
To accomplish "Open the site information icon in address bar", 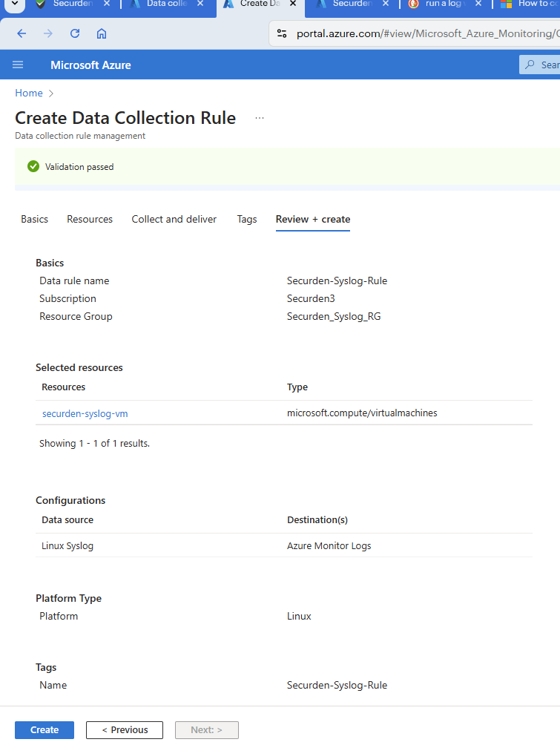I will tap(281, 33).
